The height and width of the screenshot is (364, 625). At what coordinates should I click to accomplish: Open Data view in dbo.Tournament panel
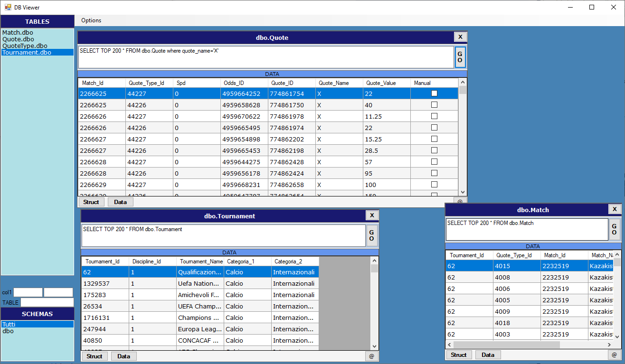click(124, 356)
